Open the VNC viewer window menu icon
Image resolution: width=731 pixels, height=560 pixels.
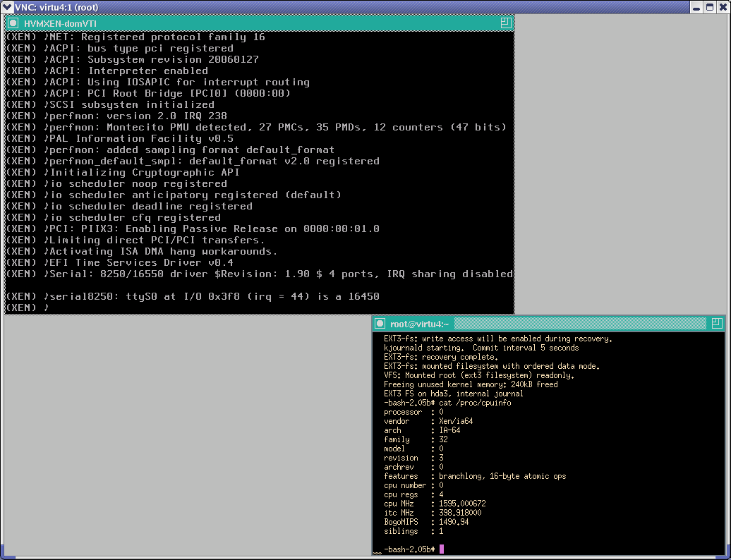pyautogui.click(x=7, y=7)
